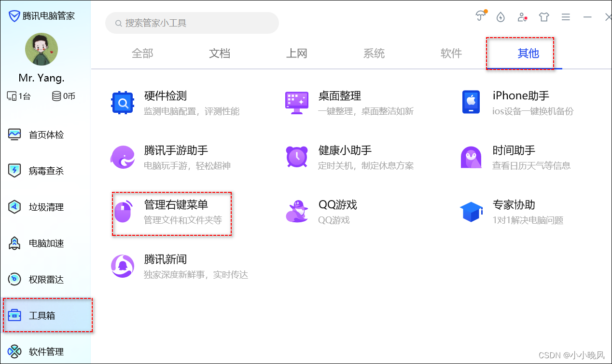This screenshot has width=612, height=364.
Task: Click description 定时关机，制定休息方案
Action: point(366,166)
